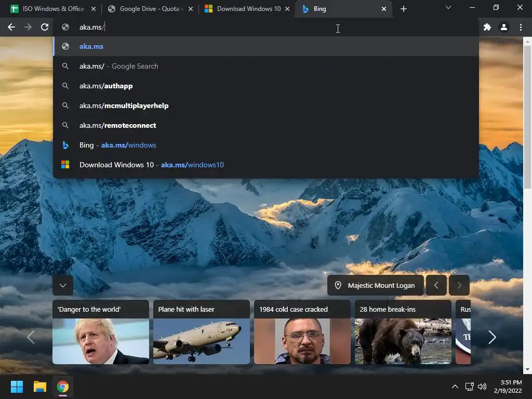Open the Windows Start menu
The image size is (532, 399).
coord(17,387)
